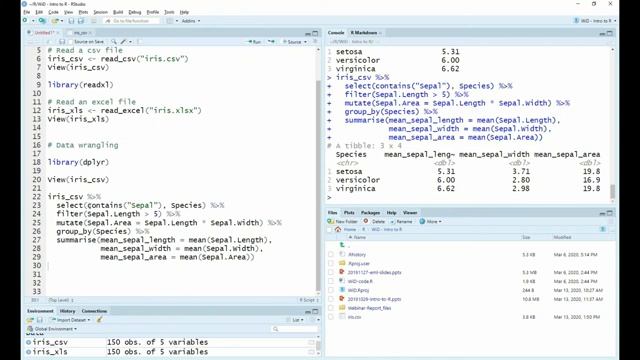The width and height of the screenshot is (640, 360).
Task: Save script using editor toolbar disk icon
Action: click(x=62, y=42)
